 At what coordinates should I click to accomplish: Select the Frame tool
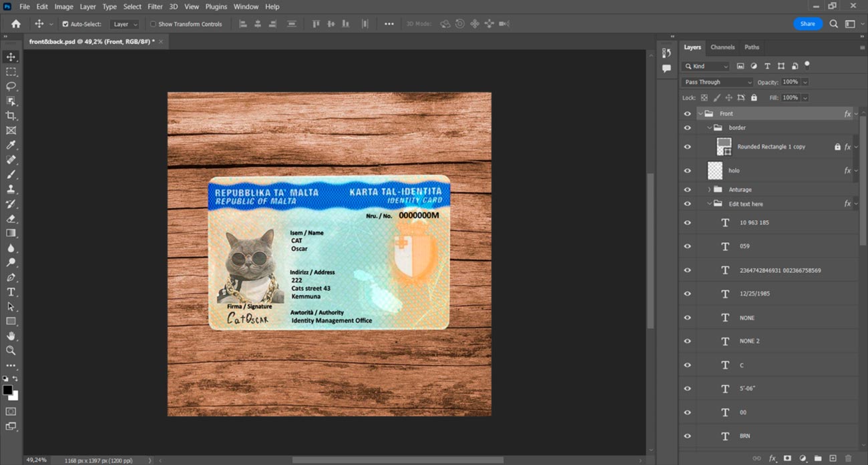click(11, 130)
